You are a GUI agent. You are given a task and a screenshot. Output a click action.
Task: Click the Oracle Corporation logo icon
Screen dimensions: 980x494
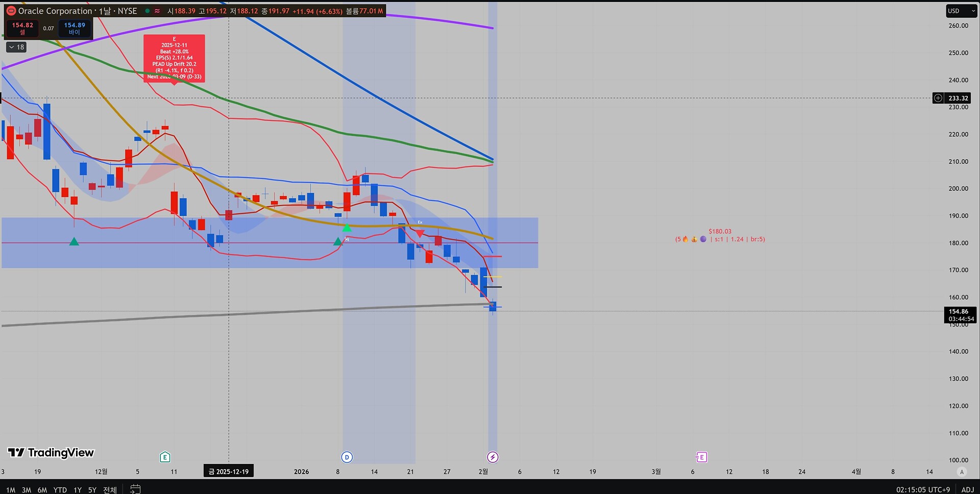pos(11,11)
